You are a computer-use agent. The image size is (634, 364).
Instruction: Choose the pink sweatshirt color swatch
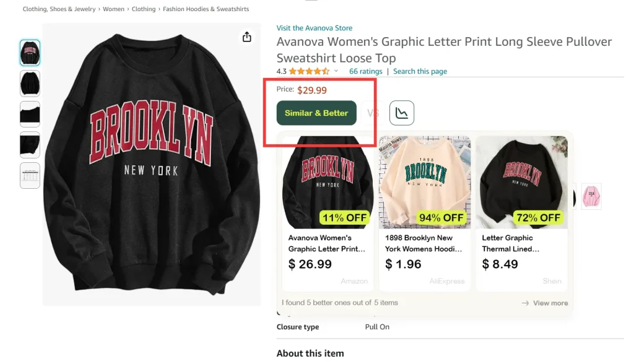(x=591, y=196)
